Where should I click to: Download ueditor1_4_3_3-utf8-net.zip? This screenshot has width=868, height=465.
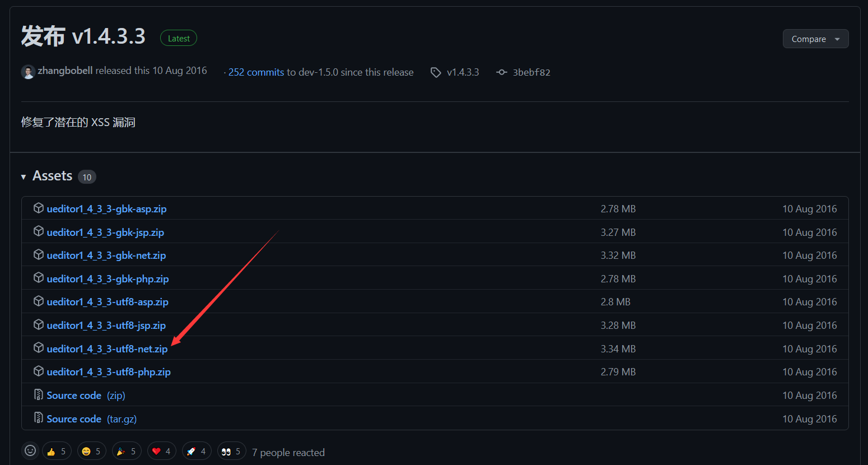[x=107, y=349]
